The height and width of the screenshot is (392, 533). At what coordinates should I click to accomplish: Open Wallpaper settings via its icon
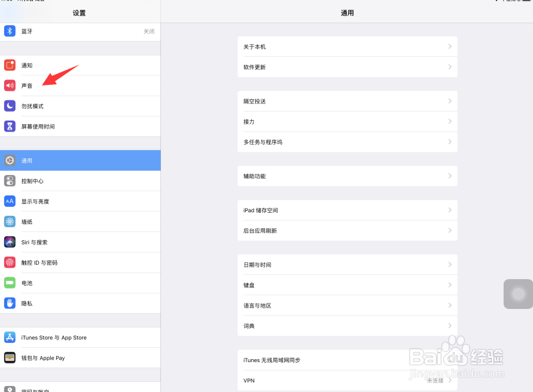point(10,221)
